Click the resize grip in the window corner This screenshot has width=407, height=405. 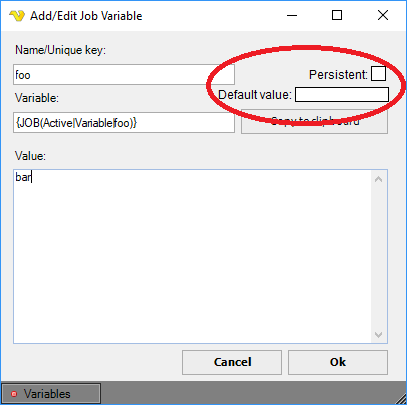click(400, 398)
